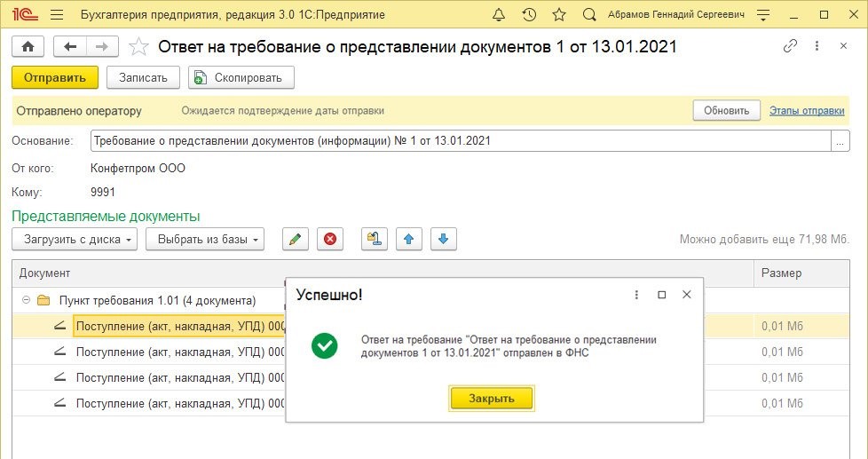
Task: Click the Записать button
Action: pos(143,77)
